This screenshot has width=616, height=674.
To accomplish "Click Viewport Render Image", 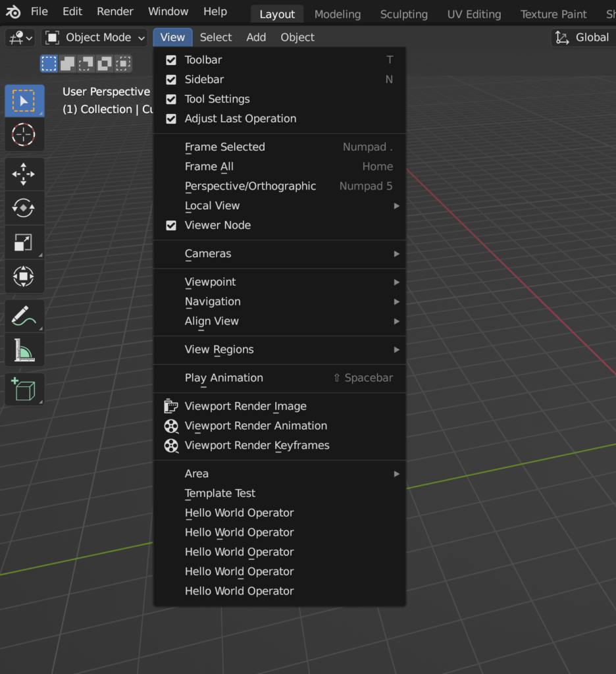I will click(x=245, y=407).
